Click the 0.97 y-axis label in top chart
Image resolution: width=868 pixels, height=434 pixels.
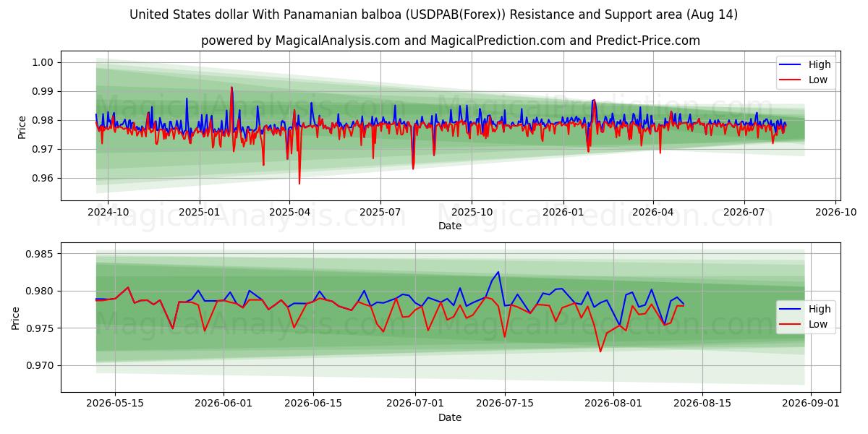point(44,149)
